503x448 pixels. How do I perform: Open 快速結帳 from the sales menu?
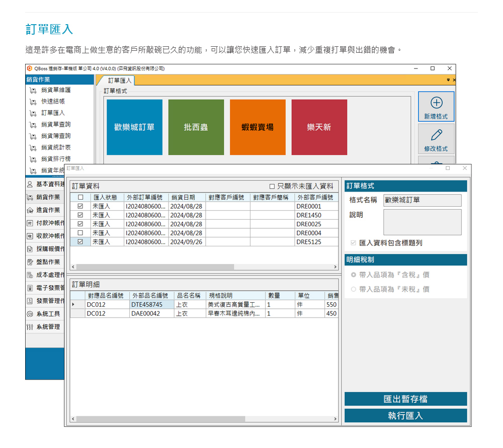pos(53,102)
